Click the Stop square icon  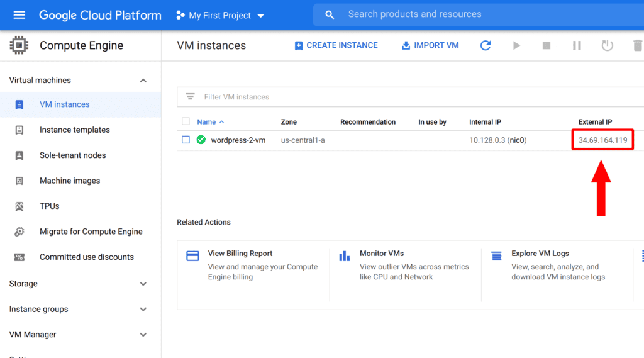(547, 46)
